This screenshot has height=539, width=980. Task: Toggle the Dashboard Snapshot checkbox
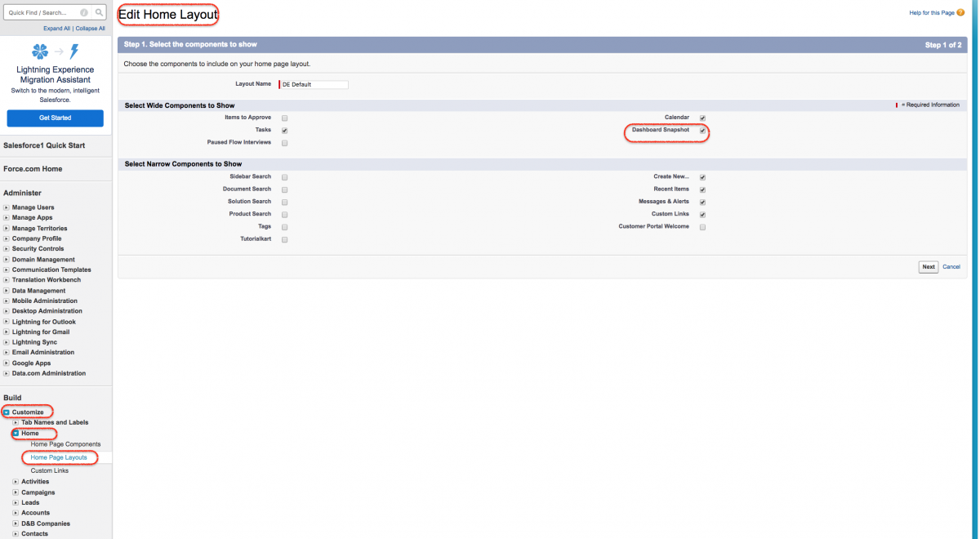702,131
